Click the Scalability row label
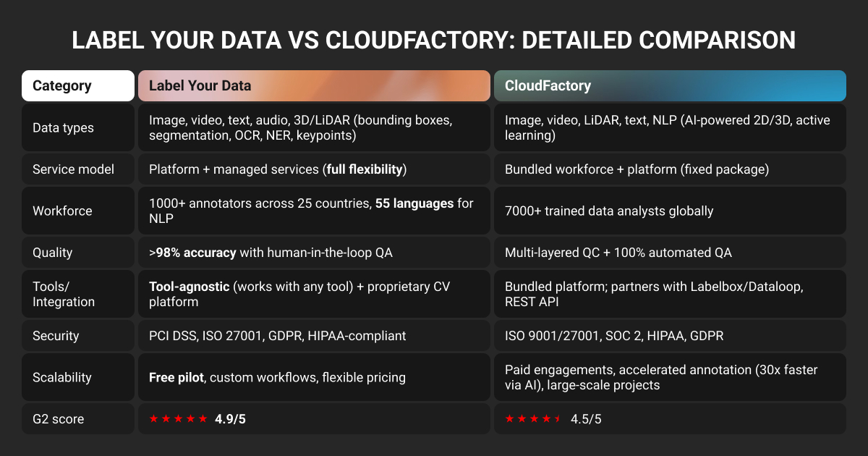Image resolution: width=868 pixels, height=456 pixels. (62, 377)
